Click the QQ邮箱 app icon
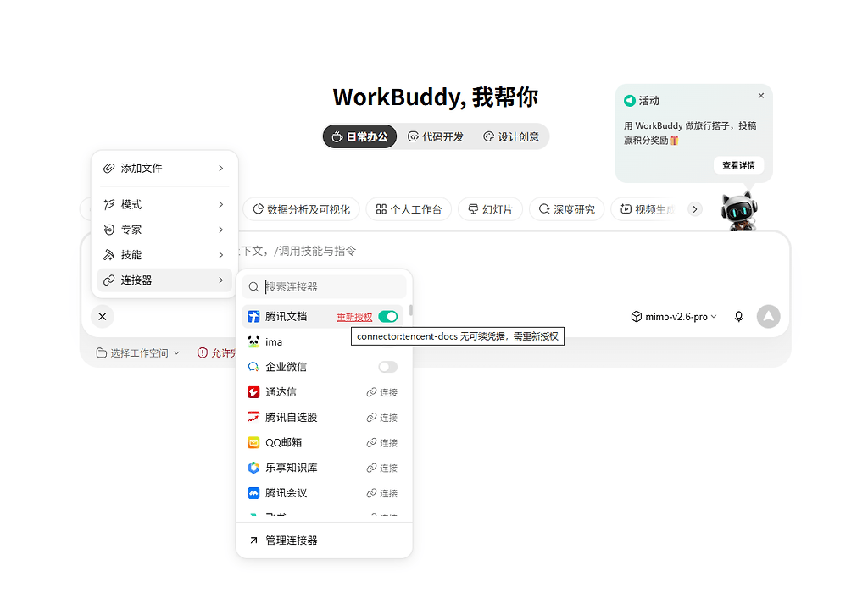This screenshot has width=868, height=610. pos(253,443)
